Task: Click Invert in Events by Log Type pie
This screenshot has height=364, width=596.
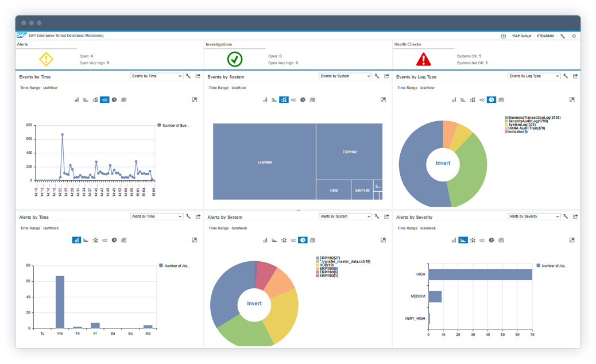Action: [443, 163]
